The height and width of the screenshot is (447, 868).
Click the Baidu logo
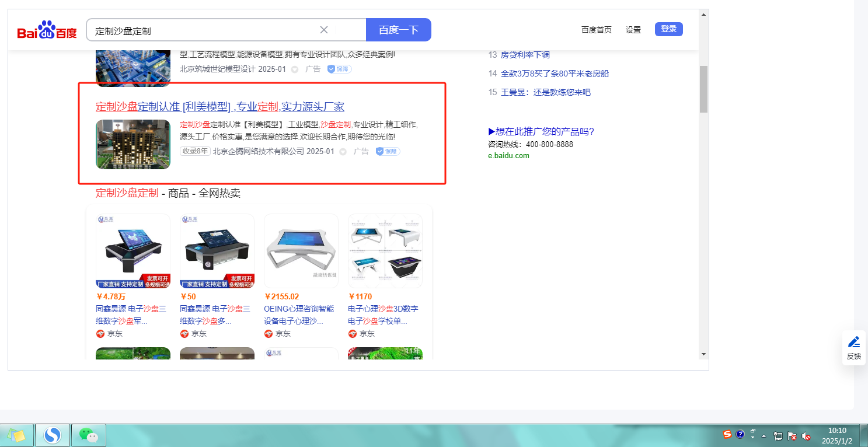47,30
